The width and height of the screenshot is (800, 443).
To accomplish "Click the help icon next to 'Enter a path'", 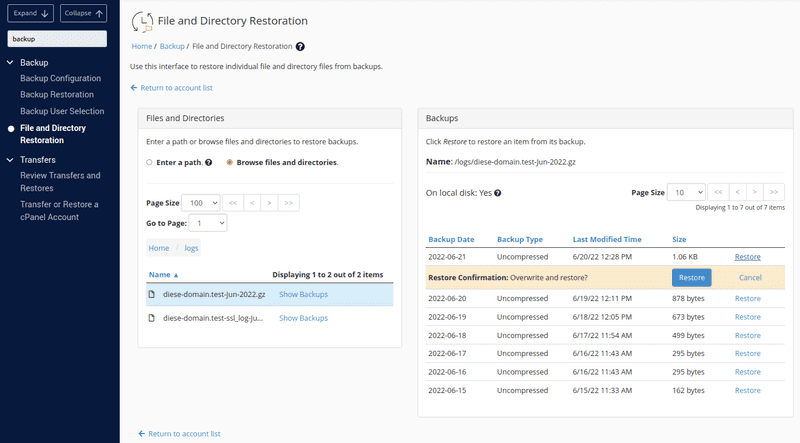I will pos(208,162).
